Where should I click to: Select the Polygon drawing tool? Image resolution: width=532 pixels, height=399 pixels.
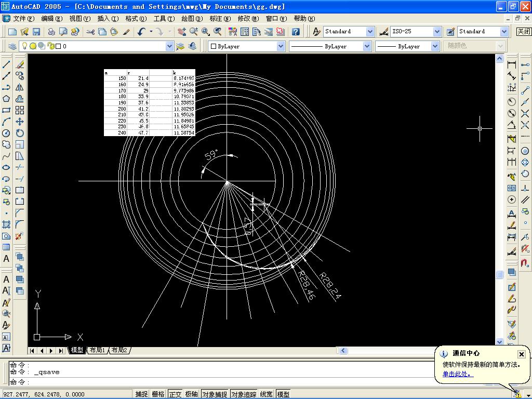point(6,99)
